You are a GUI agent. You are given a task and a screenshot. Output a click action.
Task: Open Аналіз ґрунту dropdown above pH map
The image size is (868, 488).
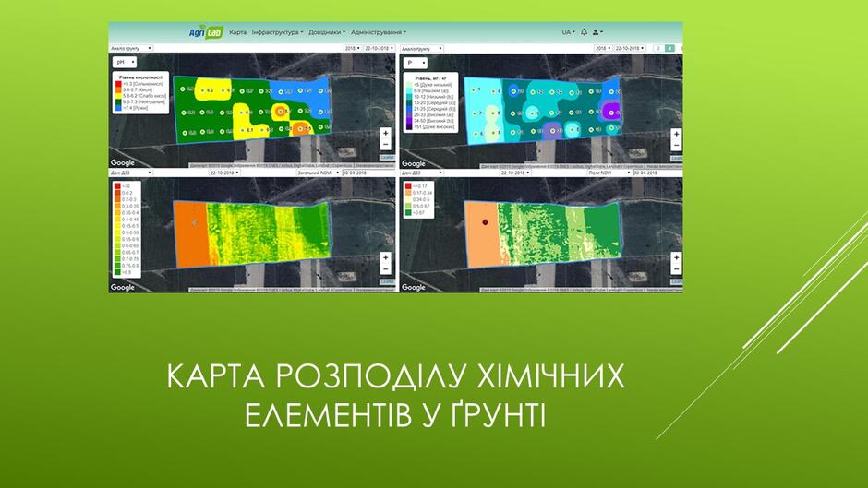click(130, 48)
